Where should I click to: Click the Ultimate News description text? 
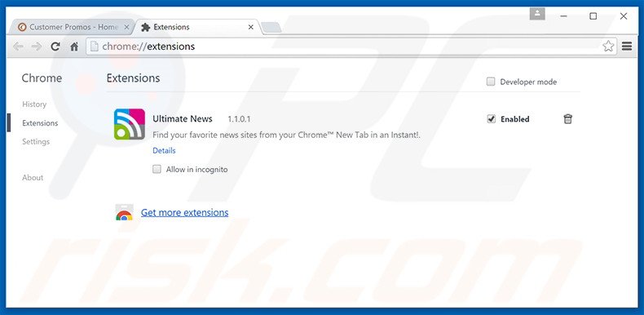click(287, 135)
